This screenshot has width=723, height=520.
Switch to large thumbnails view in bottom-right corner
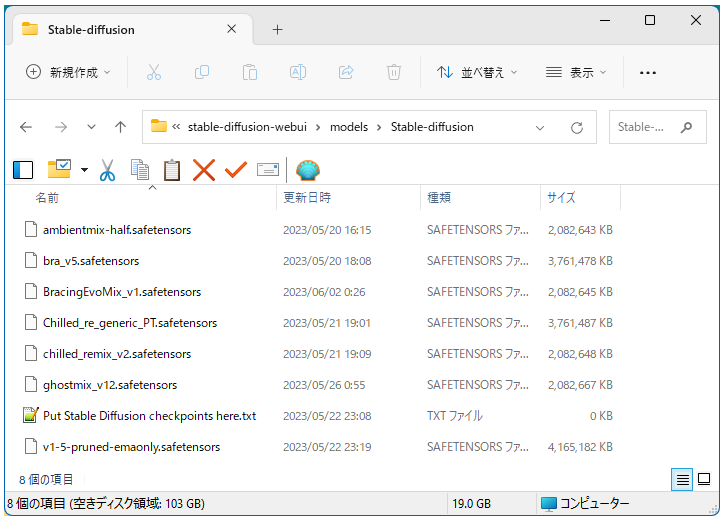coord(704,480)
